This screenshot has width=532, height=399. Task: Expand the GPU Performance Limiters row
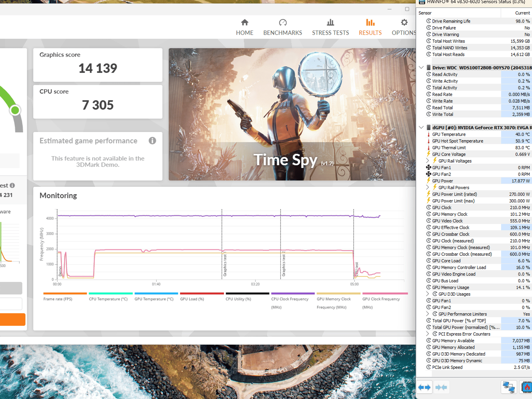tap(428, 314)
